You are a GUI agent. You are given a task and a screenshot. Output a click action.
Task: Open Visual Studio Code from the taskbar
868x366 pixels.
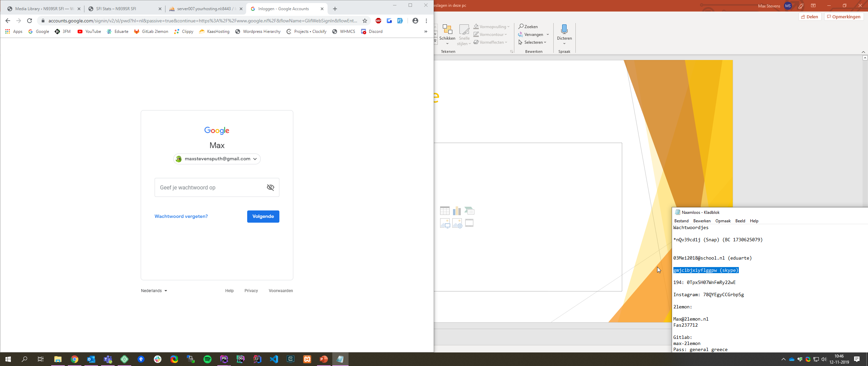pos(274,359)
